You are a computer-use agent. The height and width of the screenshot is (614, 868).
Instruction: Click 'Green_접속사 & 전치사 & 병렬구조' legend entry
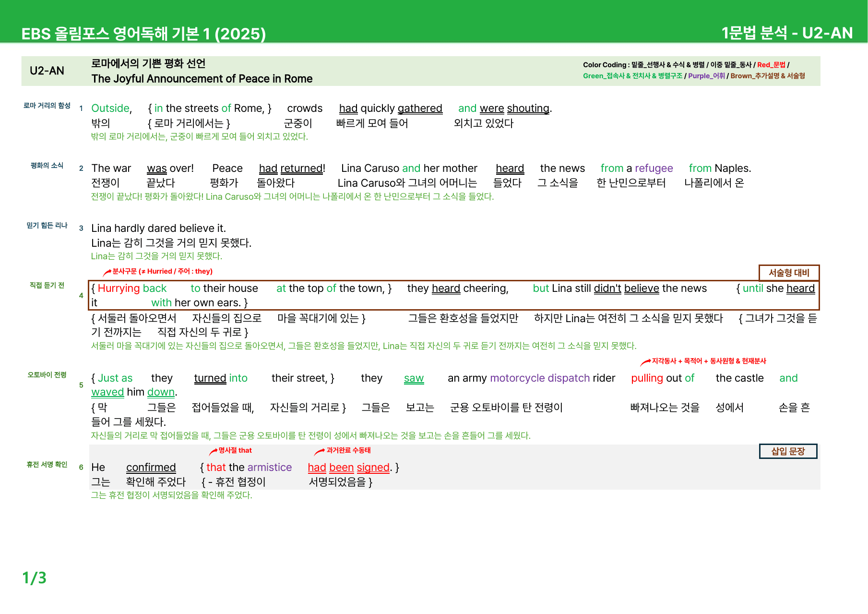coord(632,76)
